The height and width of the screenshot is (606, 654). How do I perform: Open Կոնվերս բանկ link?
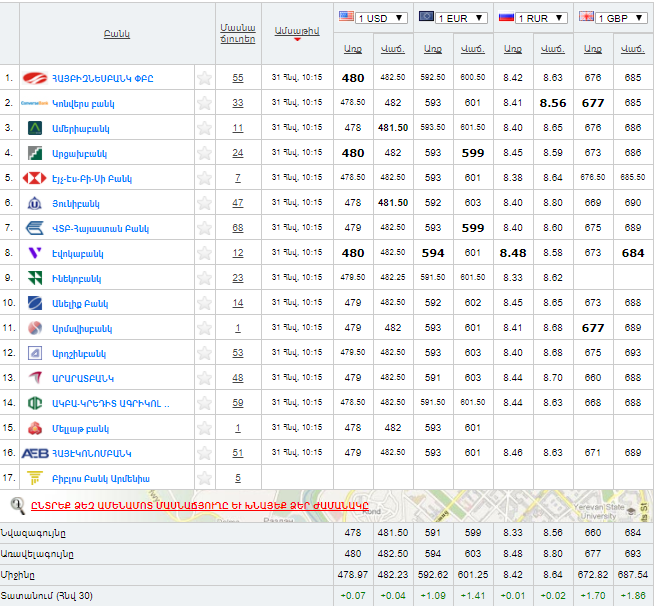tap(83, 103)
